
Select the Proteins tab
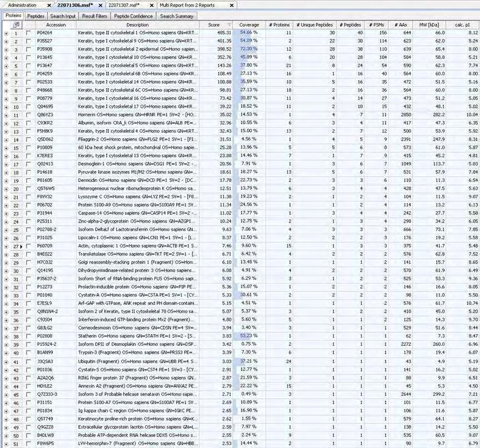tap(13, 16)
